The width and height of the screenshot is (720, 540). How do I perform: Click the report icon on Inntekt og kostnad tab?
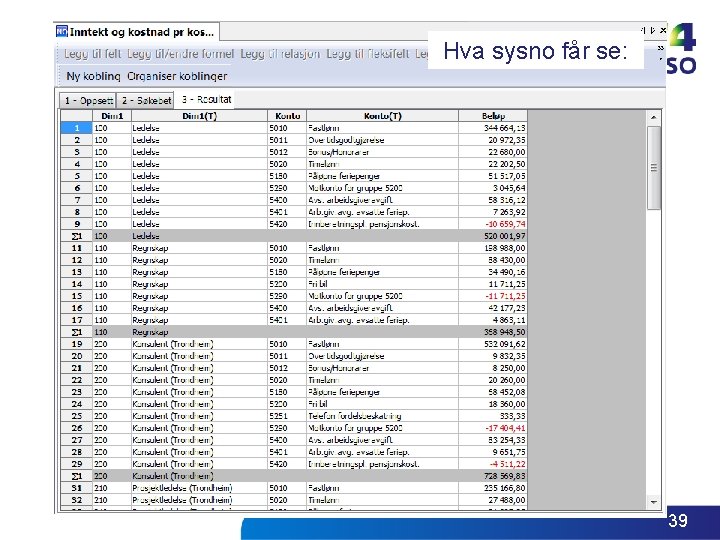tap(62, 32)
